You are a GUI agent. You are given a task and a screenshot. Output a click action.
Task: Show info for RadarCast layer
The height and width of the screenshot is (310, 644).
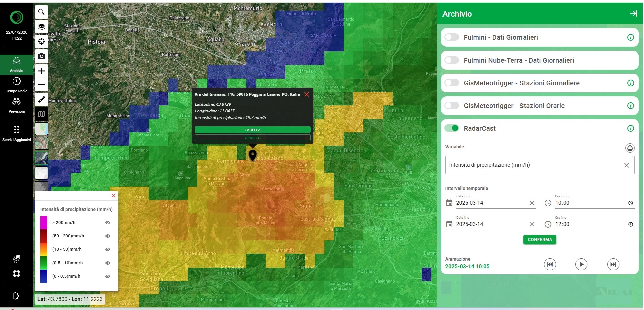(x=630, y=128)
